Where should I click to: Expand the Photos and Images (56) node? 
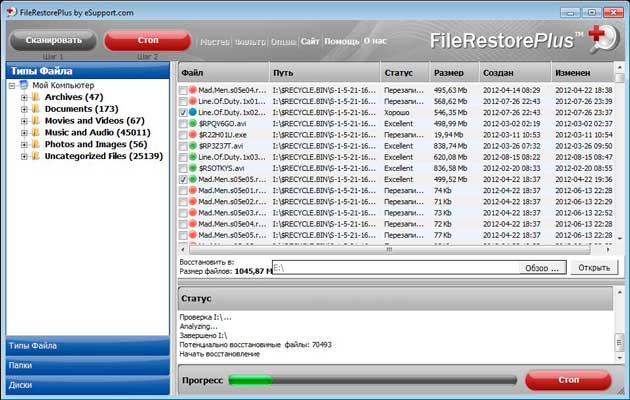[24, 144]
